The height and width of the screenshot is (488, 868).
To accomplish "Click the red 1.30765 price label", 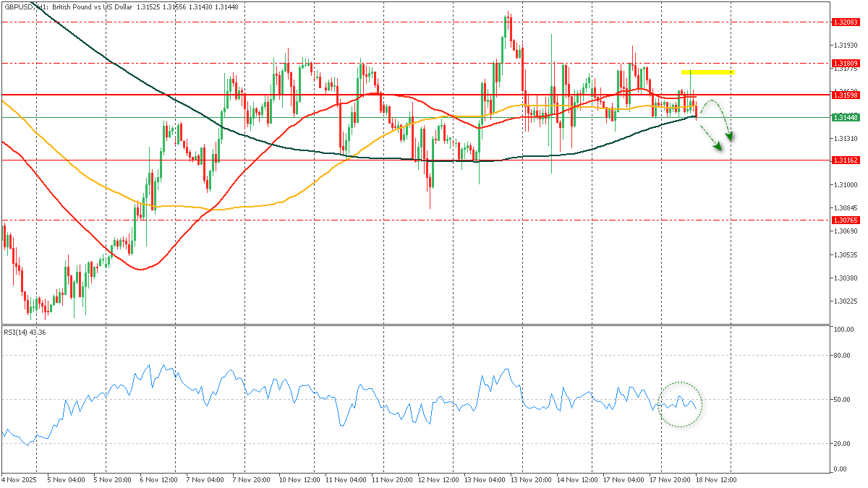I will point(845,220).
